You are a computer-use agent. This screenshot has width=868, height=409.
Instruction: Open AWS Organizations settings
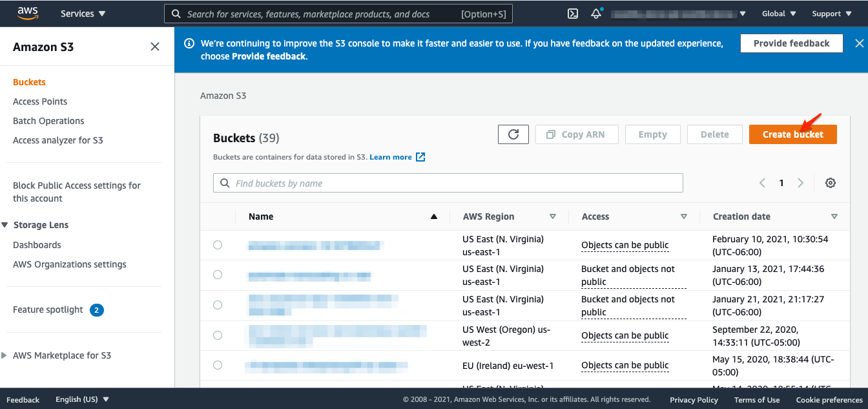tap(70, 264)
